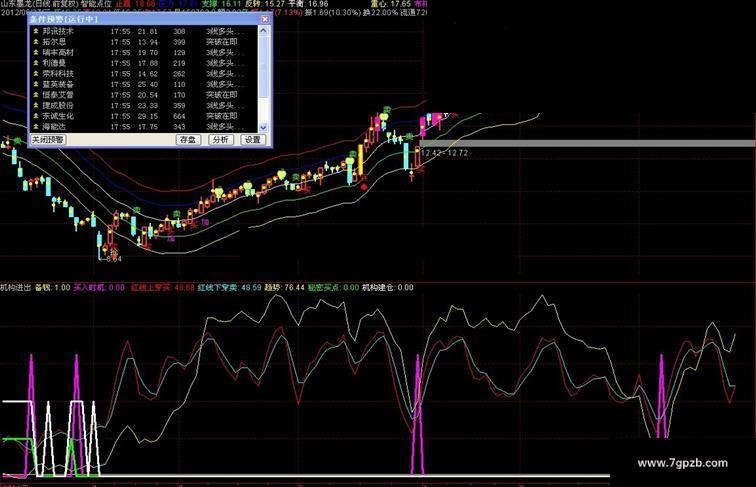Click the 分析 analysis button
This screenshot has height=487, width=756.
[220, 140]
